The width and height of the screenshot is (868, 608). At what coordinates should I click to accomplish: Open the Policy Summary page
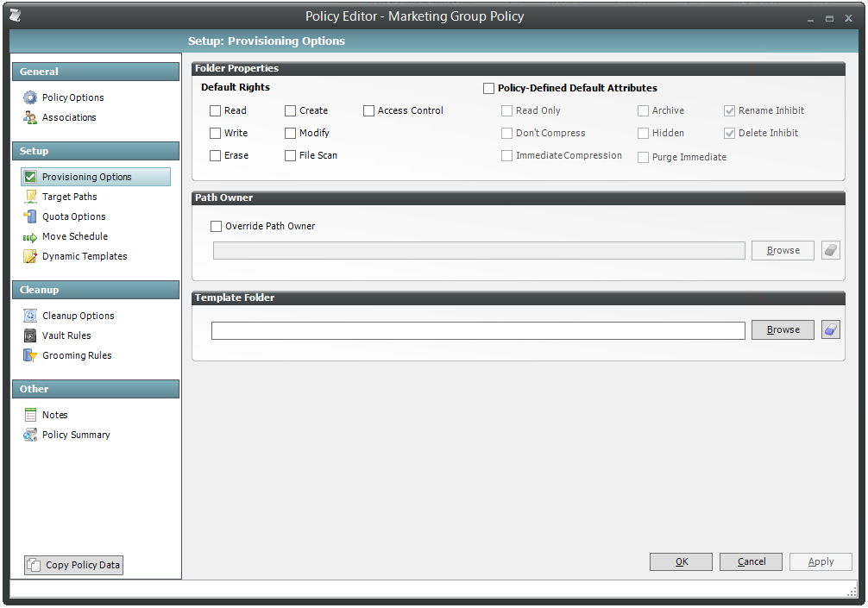(x=76, y=435)
